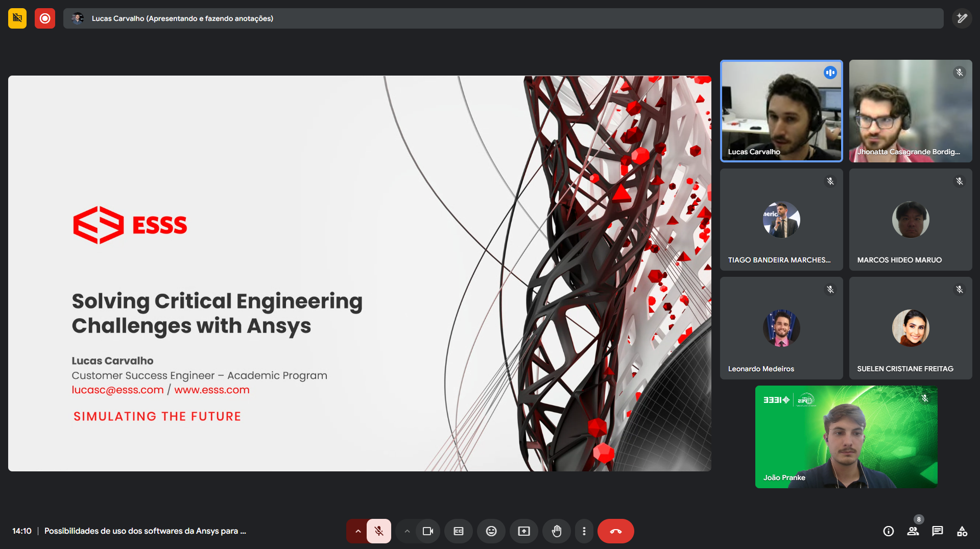The height and width of the screenshot is (549, 980).
Task: Click the meeting clock showing 14:10
Action: click(x=22, y=531)
